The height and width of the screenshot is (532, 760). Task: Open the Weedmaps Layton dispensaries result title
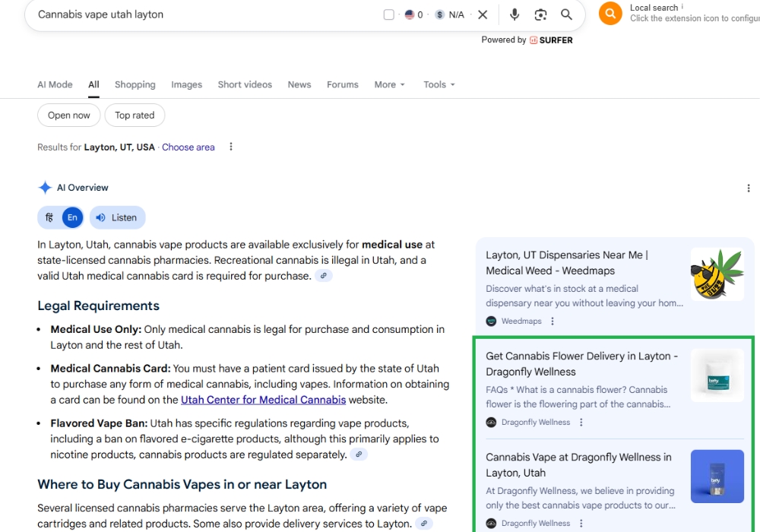[x=567, y=263]
